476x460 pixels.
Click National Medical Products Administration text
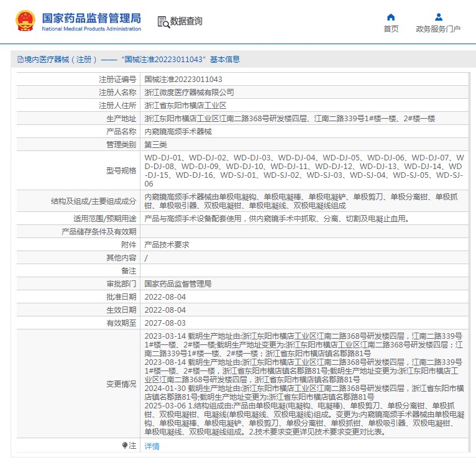click(x=91, y=29)
